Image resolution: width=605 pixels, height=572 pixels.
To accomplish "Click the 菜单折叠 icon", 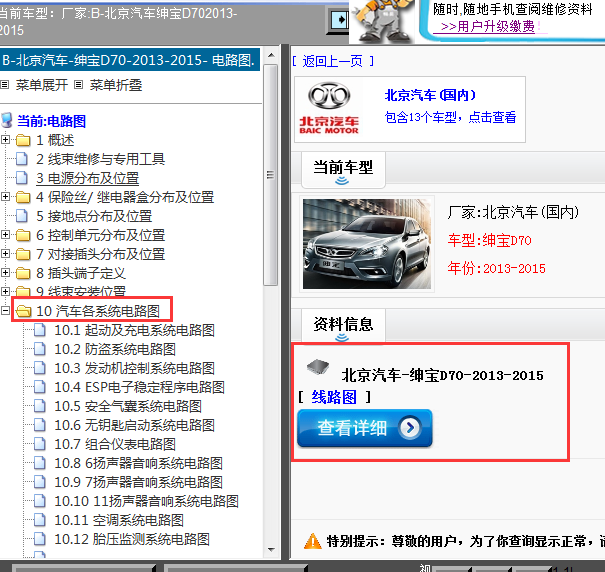I will coord(78,85).
